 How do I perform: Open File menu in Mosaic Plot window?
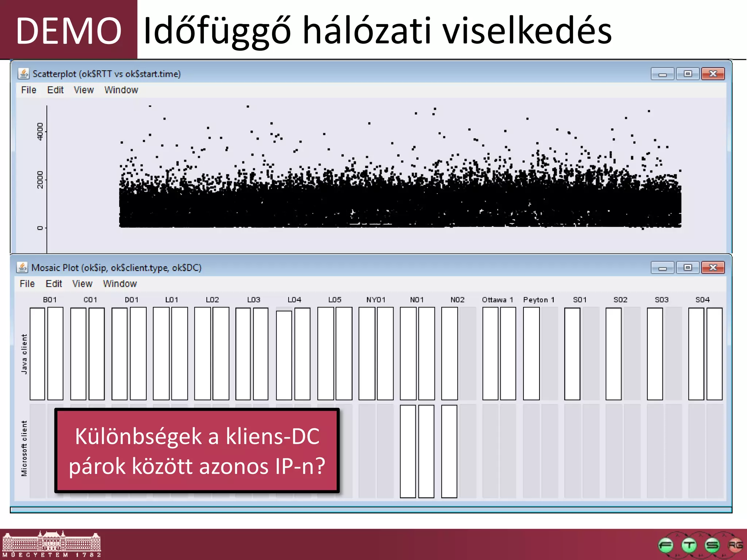(27, 284)
